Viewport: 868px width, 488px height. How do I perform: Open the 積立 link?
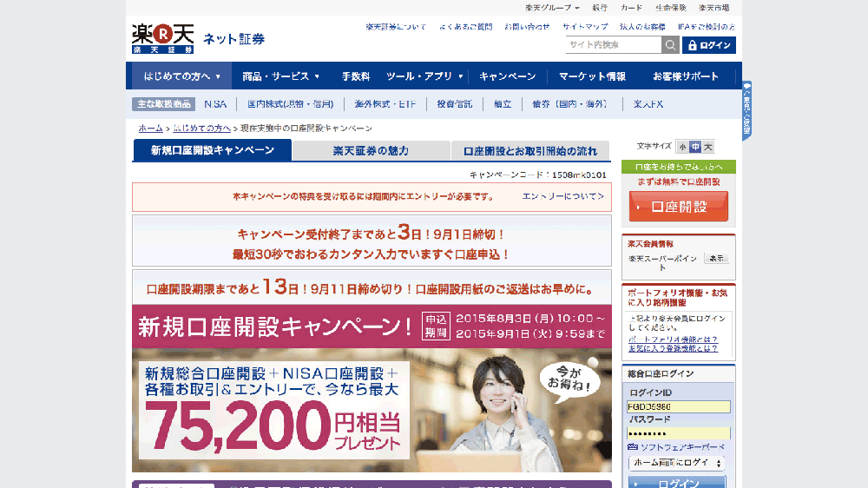(503, 104)
